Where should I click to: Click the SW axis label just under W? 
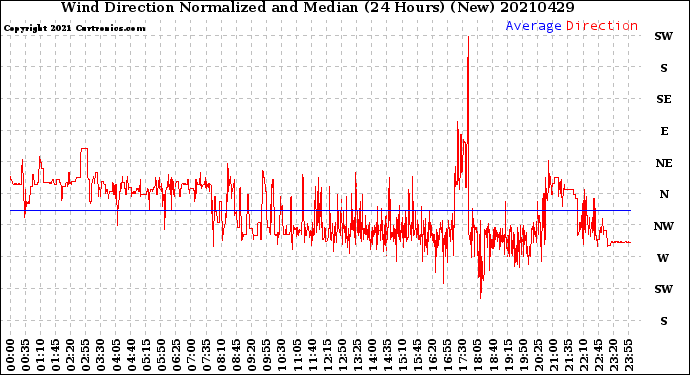[664, 289]
